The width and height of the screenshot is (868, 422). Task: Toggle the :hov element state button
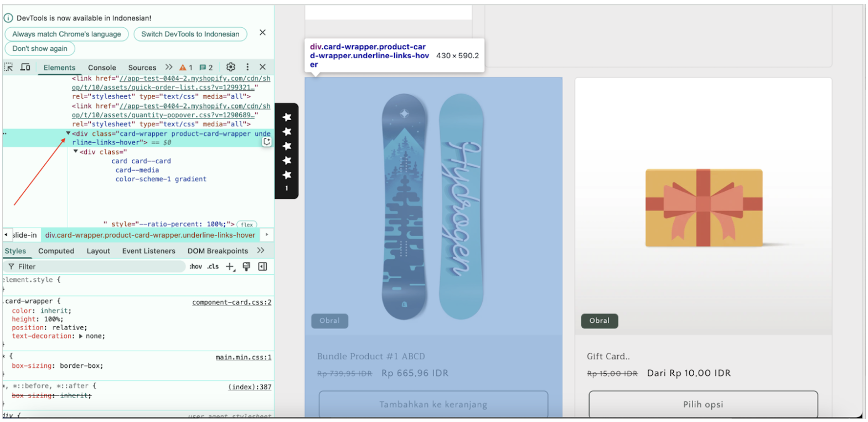(196, 266)
